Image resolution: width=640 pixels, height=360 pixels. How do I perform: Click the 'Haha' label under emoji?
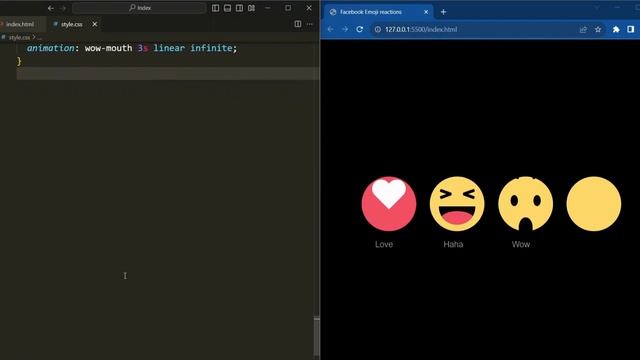(453, 244)
